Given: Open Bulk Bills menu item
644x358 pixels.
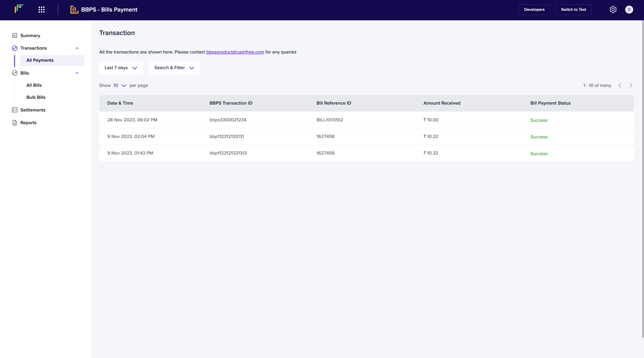Looking at the screenshot, I should [x=36, y=97].
